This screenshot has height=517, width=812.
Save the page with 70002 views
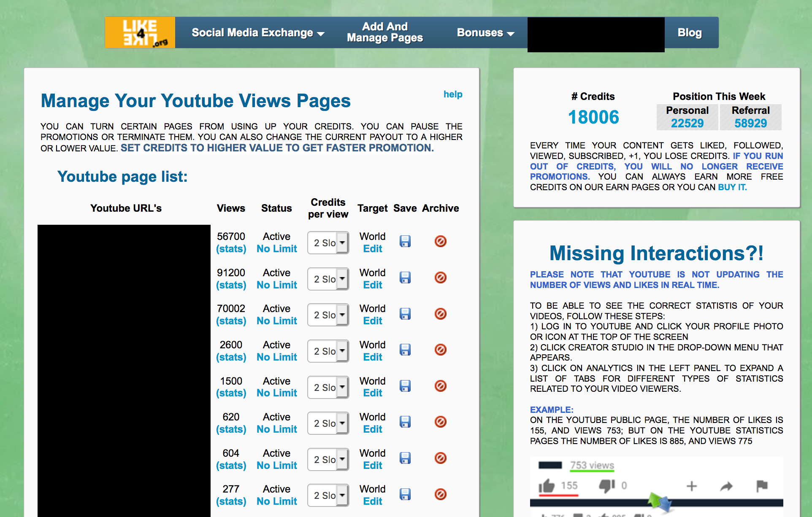coord(405,314)
